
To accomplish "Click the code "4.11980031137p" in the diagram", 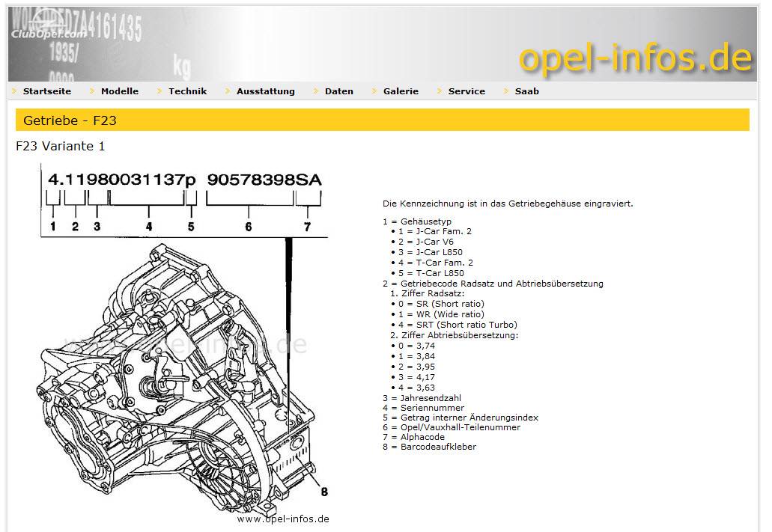I will 121,180.
